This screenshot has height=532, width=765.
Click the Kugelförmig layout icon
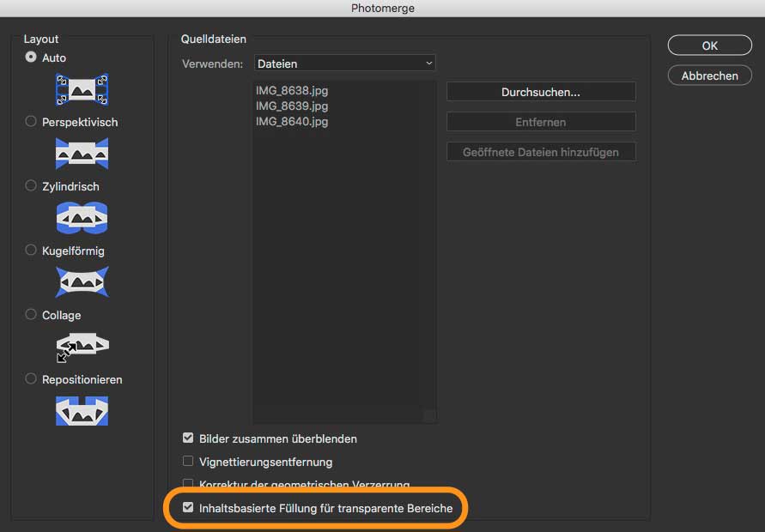(x=82, y=282)
